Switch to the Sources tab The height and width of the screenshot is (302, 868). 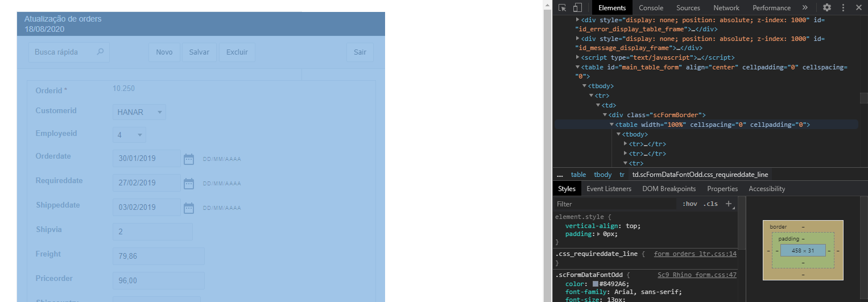(x=688, y=7)
